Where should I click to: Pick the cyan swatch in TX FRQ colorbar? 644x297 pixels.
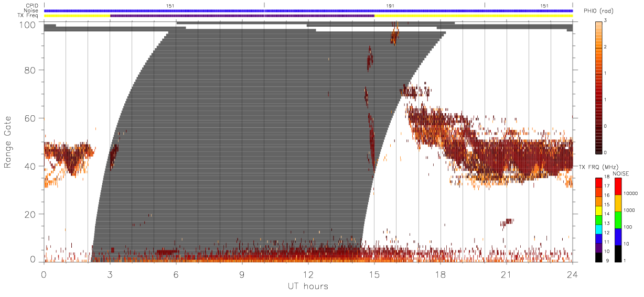click(598, 228)
